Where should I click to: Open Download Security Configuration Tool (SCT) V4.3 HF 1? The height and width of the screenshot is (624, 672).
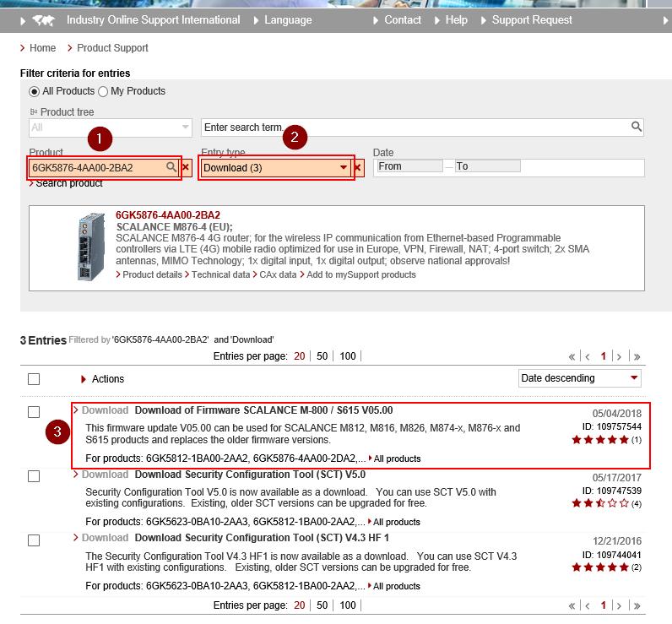click(x=262, y=538)
